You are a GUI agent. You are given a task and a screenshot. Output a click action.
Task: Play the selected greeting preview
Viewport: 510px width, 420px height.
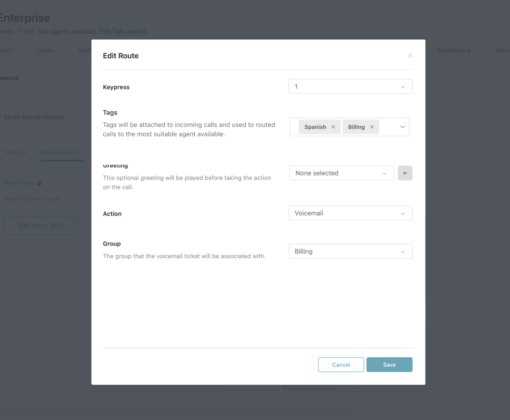coord(405,173)
